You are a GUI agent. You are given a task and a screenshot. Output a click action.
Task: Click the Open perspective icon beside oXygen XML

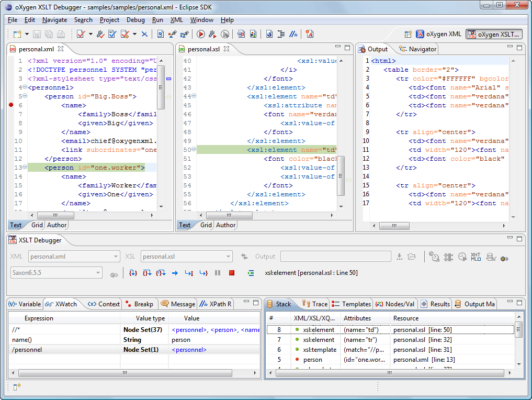pyautogui.click(x=408, y=34)
